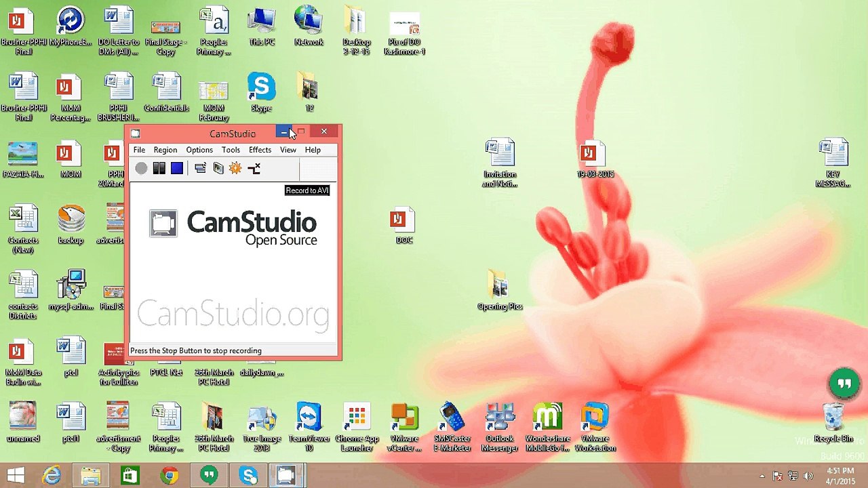Viewport: 868px width, 488px height.
Task: Open the View menu
Action: click(288, 150)
